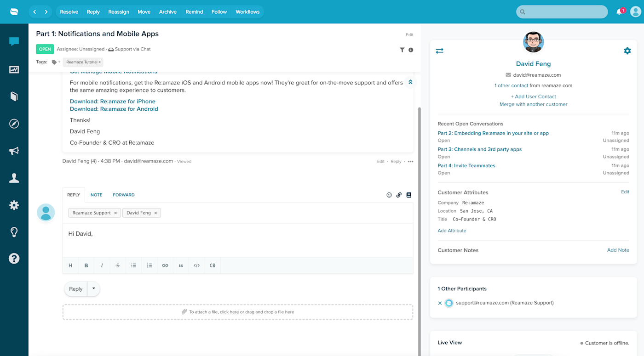644x356 pixels.
Task: Click into the reply message body
Action: click(238, 240)
